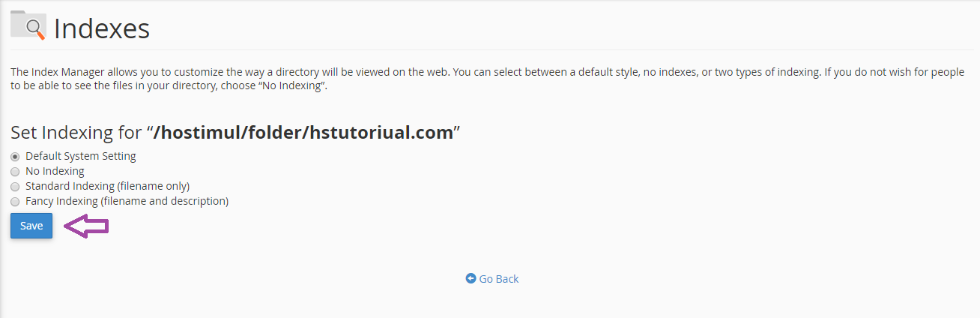This screenshot has width=980, height=318.
Task: Click the Default System Setting label text
Action: tap(81, 156)
